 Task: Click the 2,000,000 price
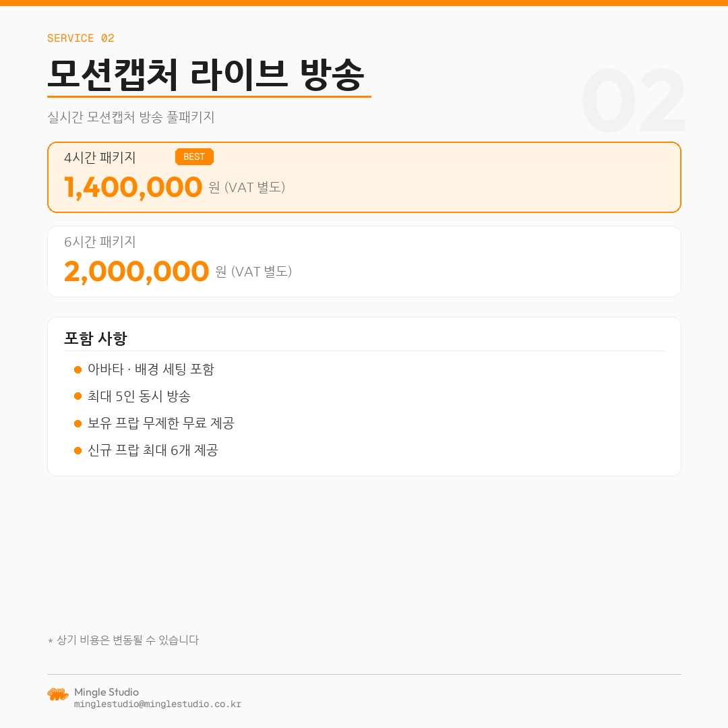click(136, 272)
